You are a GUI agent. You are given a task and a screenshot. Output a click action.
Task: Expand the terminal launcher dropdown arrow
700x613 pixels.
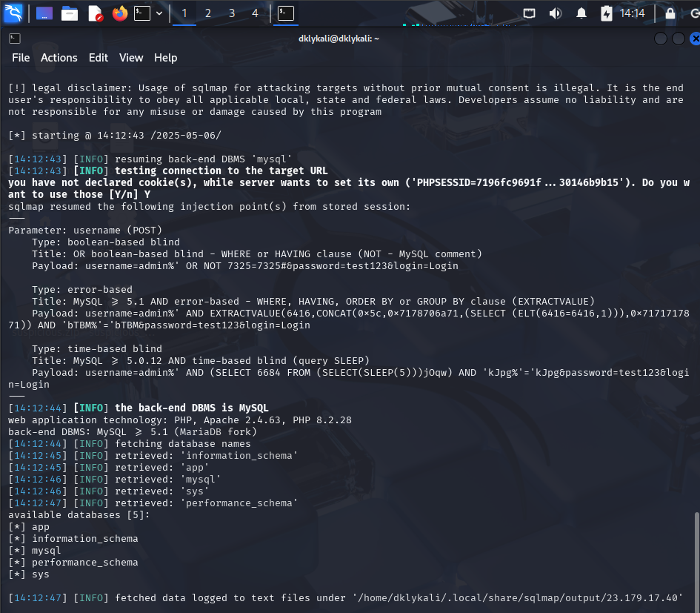[x=159, y=13]
